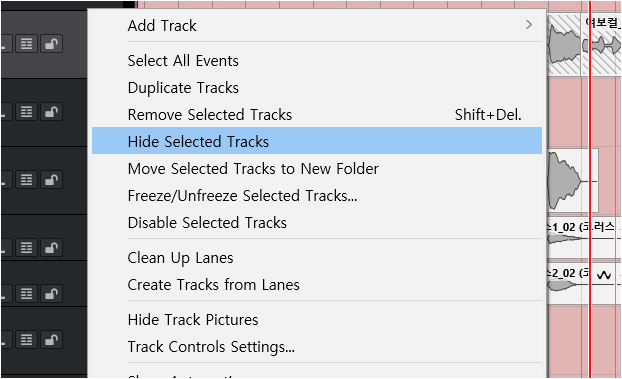This screenshot has height=379, width=622.
Task: Toggle the lock icon on the third track
Action: [x=52, y=180]
